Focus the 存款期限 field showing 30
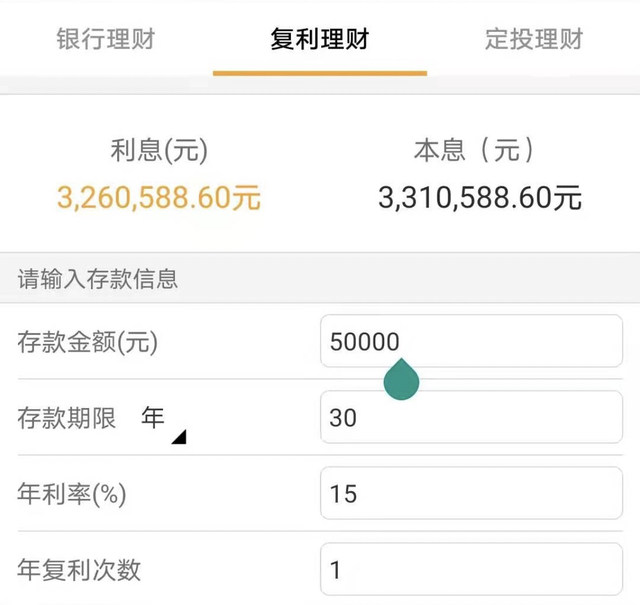Screen dimensions: 640x605 tap(471, 417)
